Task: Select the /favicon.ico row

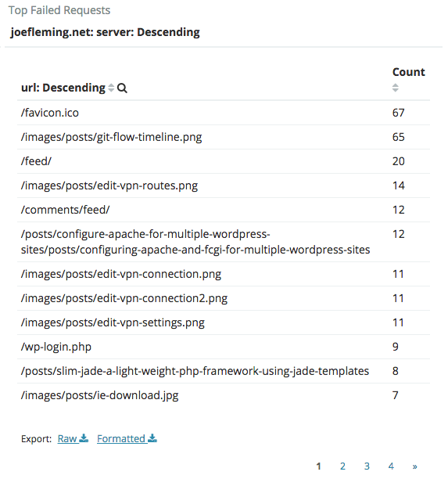Action: pos(224,113)
